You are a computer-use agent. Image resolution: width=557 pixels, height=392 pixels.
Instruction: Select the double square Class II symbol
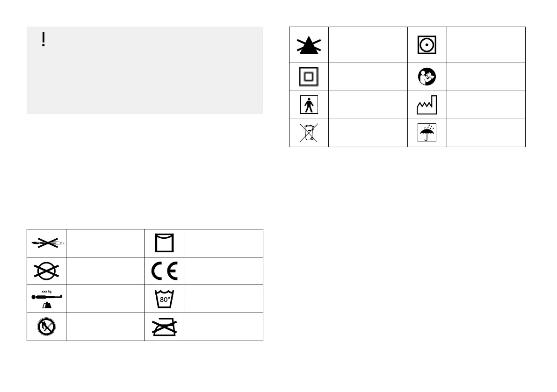click(x=309, y=77)
